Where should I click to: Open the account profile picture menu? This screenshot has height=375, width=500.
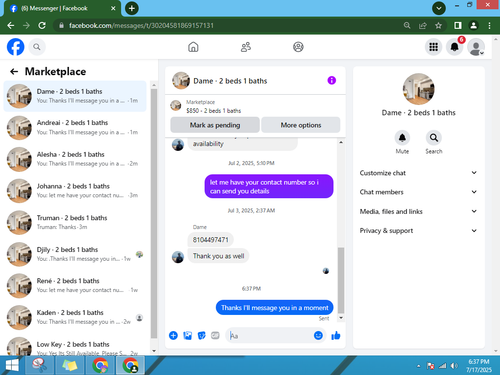476,47
